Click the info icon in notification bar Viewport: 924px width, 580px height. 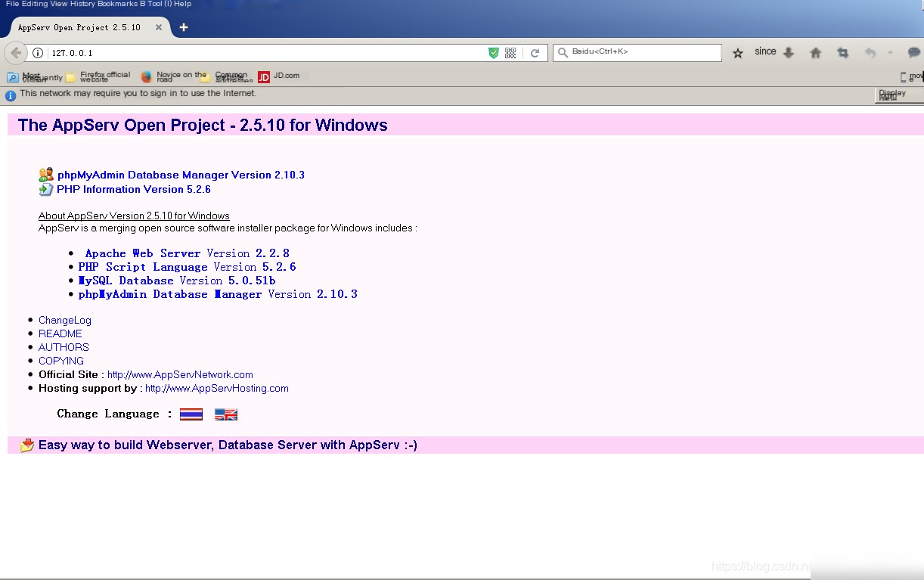[11, 95]
